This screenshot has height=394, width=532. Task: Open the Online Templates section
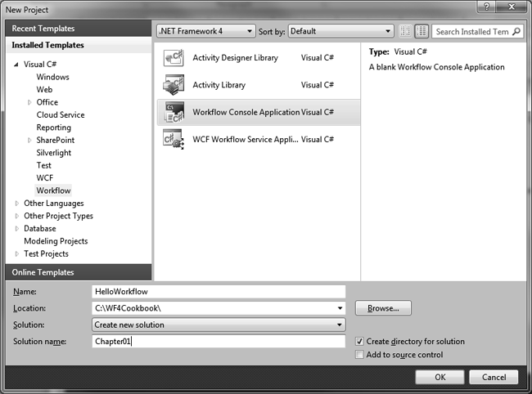point(79,272)
